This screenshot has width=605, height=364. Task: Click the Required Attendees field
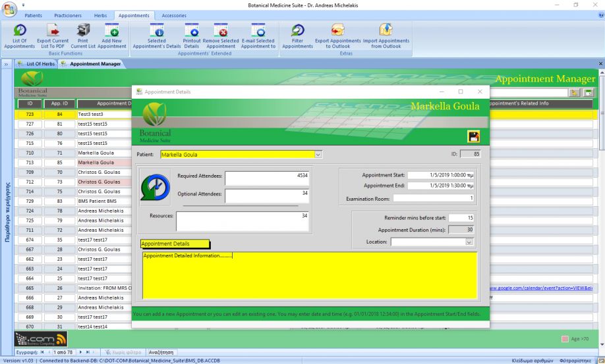267,178
